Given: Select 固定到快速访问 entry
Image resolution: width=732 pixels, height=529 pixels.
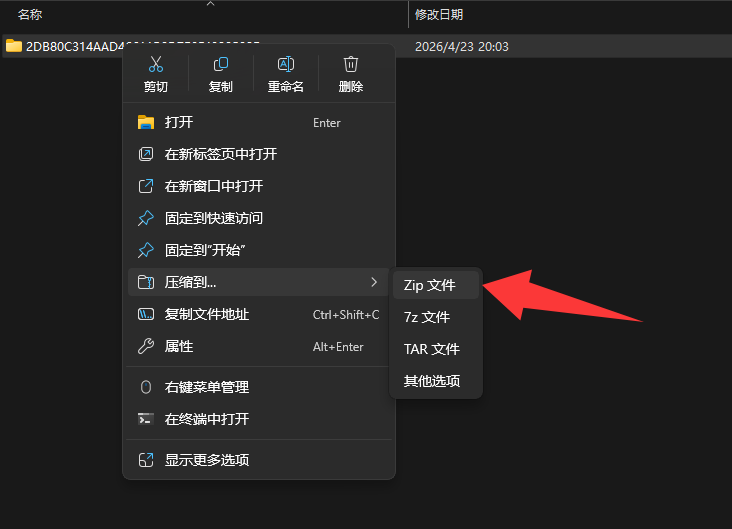Looking at the screenshot, I should (x=259, y=218).
